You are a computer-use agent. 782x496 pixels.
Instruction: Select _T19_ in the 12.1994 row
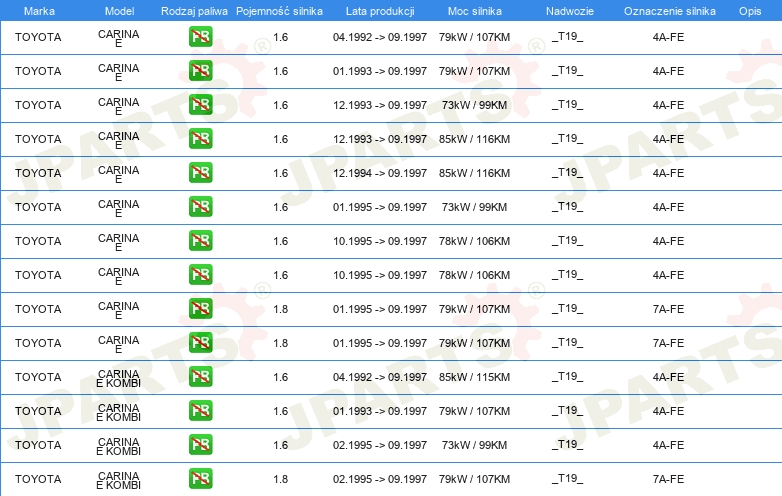[567, 173]
